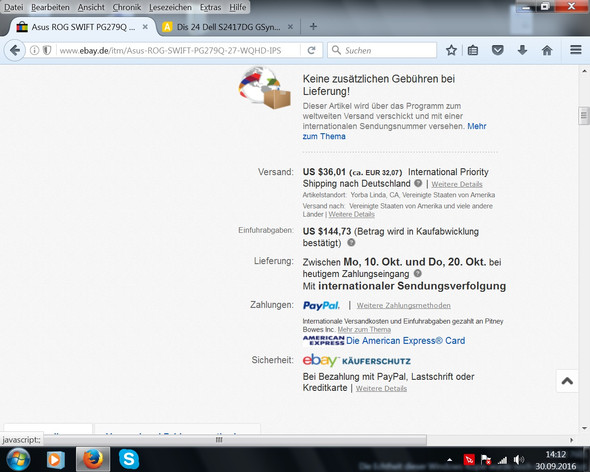Click help icon next to Shipping nach Deutschland
590x472 pixels.
click(418, 183)
